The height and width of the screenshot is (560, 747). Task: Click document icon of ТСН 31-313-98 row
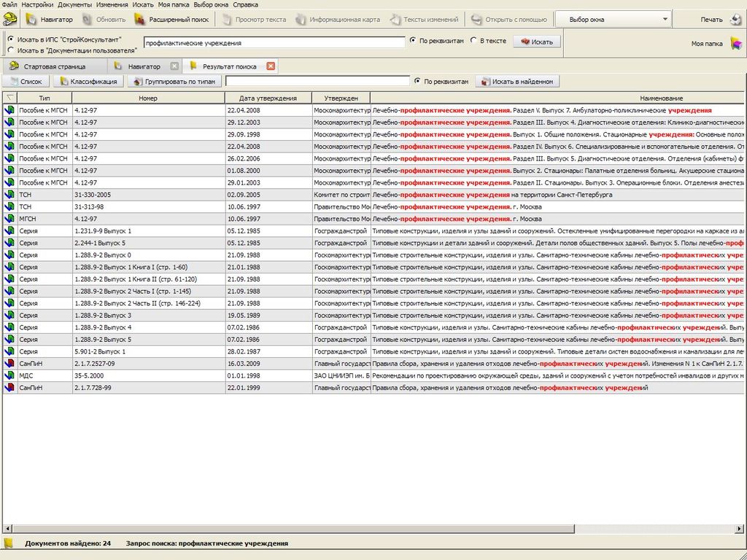9,206
